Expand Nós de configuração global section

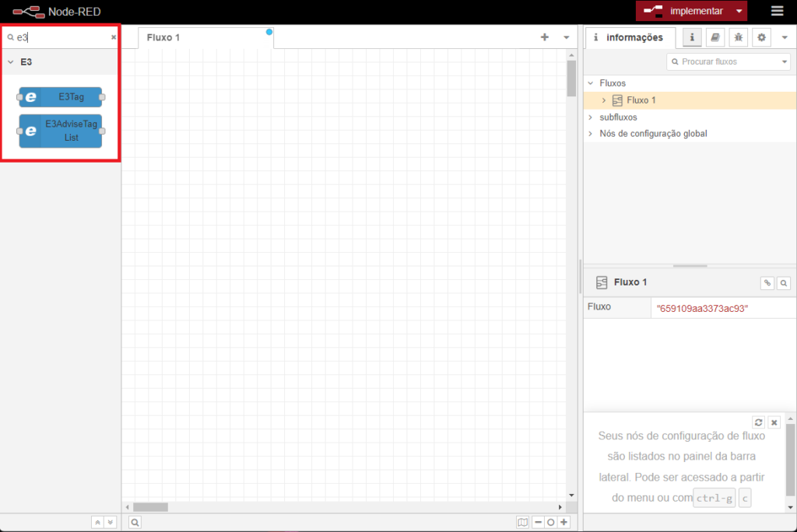click(591, 134)
